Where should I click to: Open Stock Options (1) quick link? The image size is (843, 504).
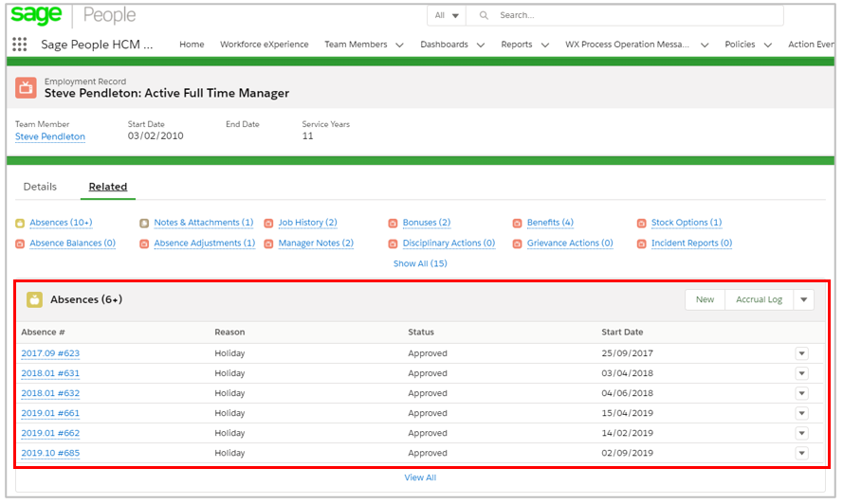click(x=687, y=223)
